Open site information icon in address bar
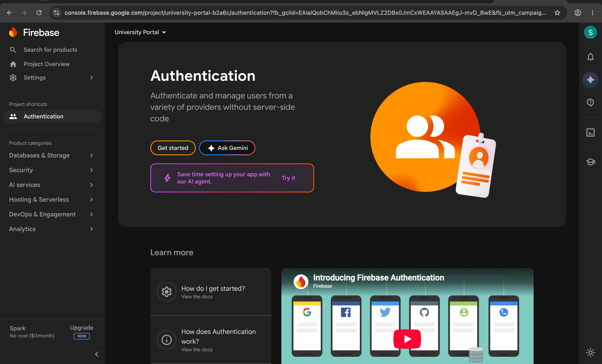 (x=57, y=13)
